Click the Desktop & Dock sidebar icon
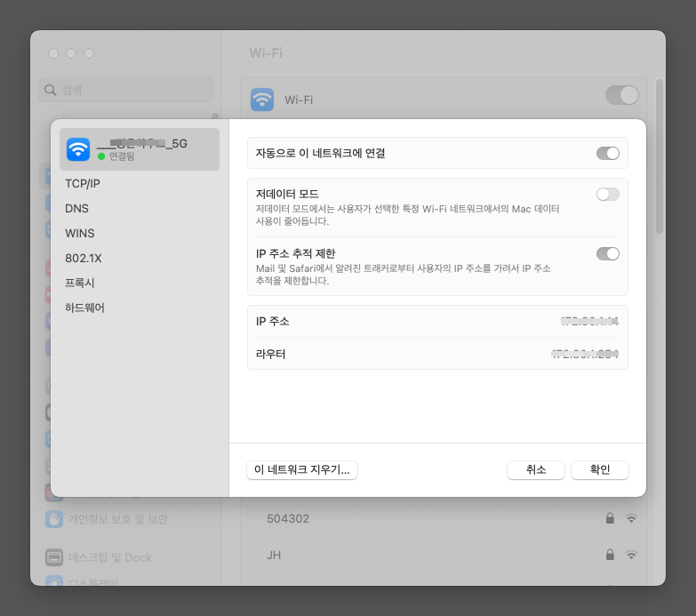 pos(54,557)
